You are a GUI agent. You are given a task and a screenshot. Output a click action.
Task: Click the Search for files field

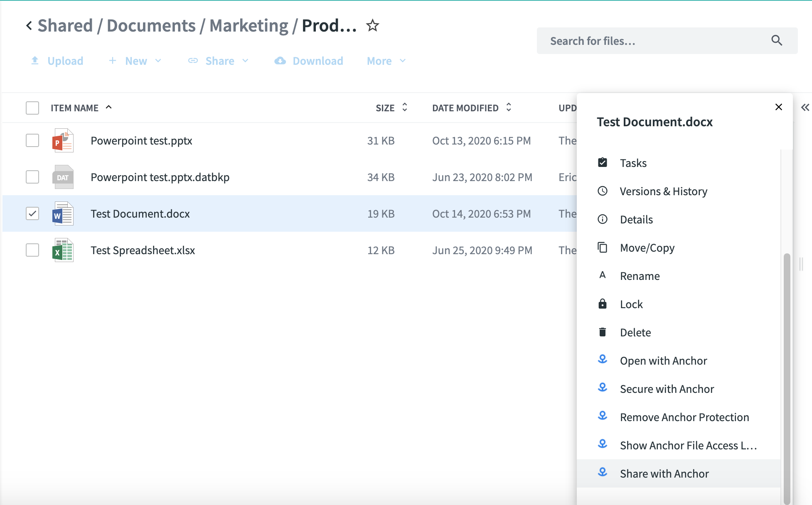click(x=657, y=41)
